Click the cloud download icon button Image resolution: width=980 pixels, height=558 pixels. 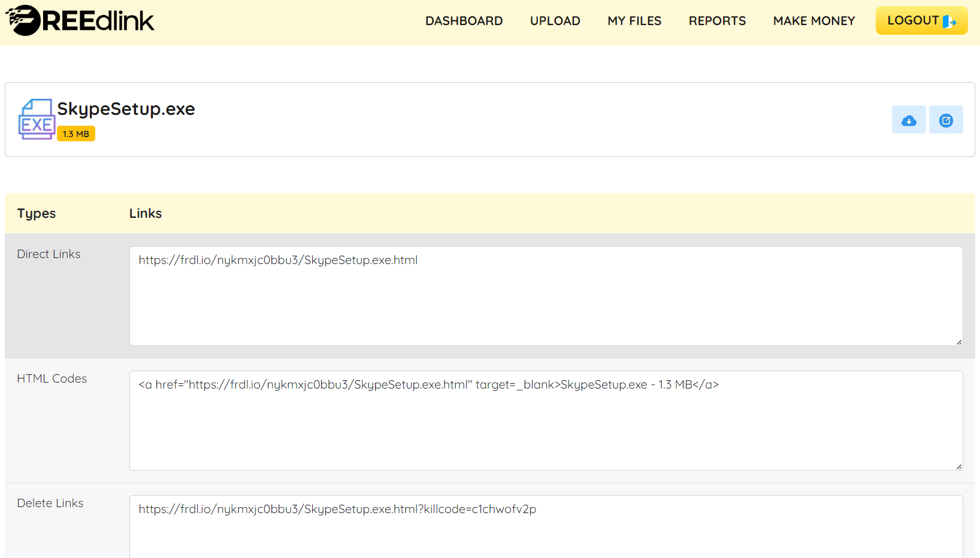(909, 120)
